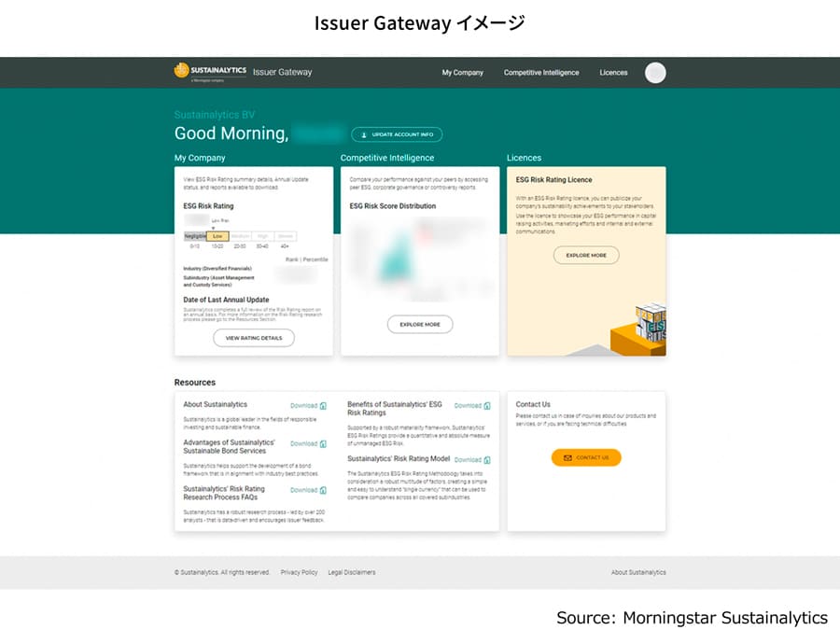Screen dimensions: 840x644
Task: Click the Date of Last Annual Update heading
Action: [226, 300]
